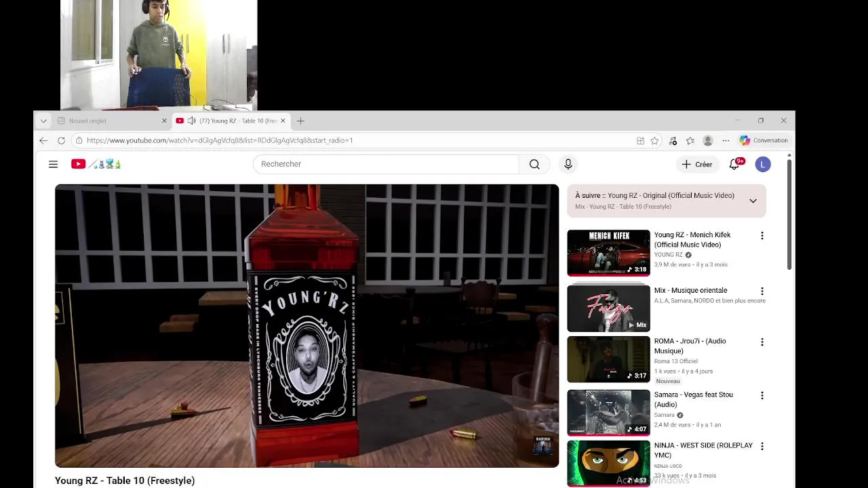Open browser extensions icon

click(673, 140)
